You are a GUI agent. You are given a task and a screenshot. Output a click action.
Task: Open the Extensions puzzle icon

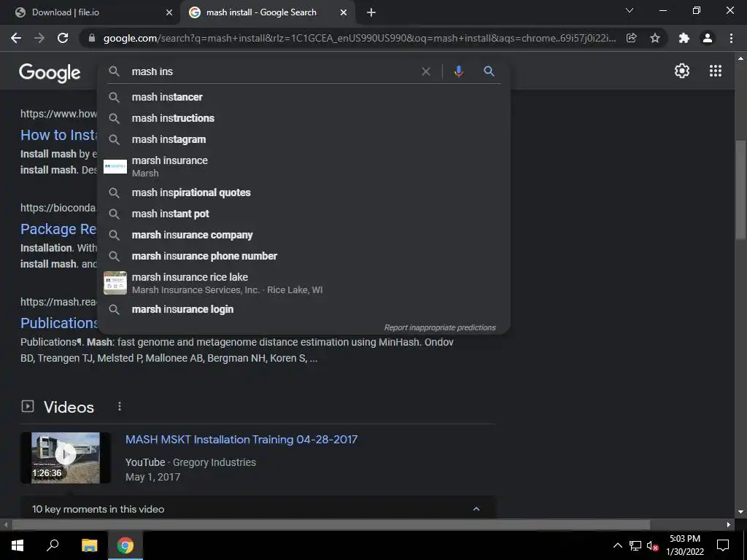[x=684, y=38]
